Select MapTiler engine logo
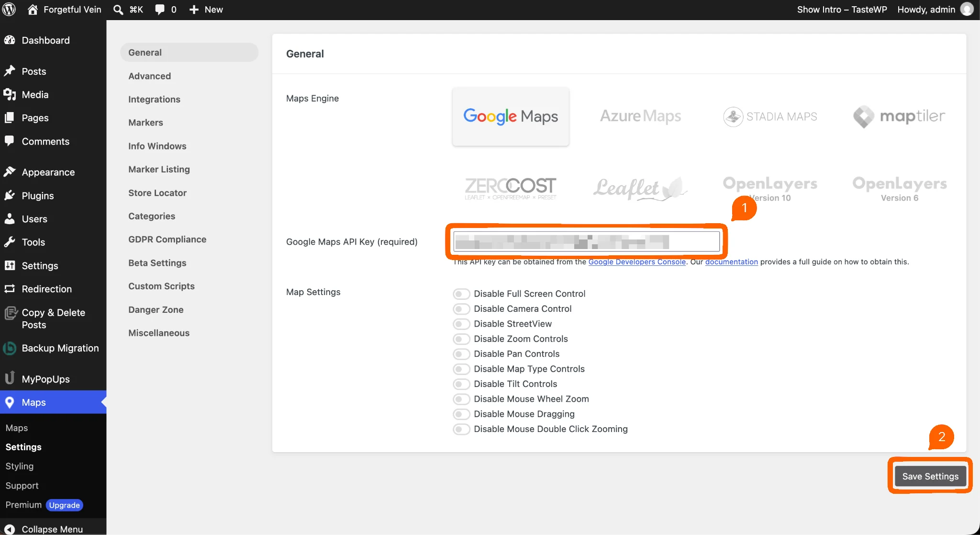The image size is (980, 535). 900,116
